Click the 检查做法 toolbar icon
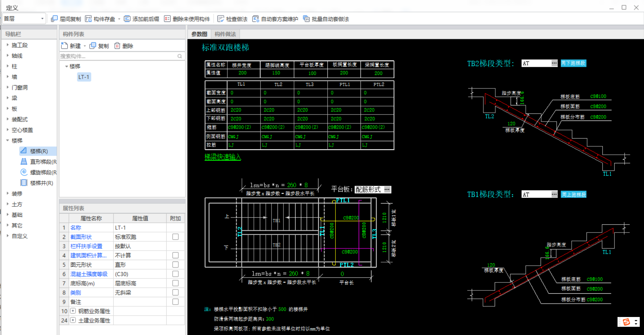 (x=221, y=19)
